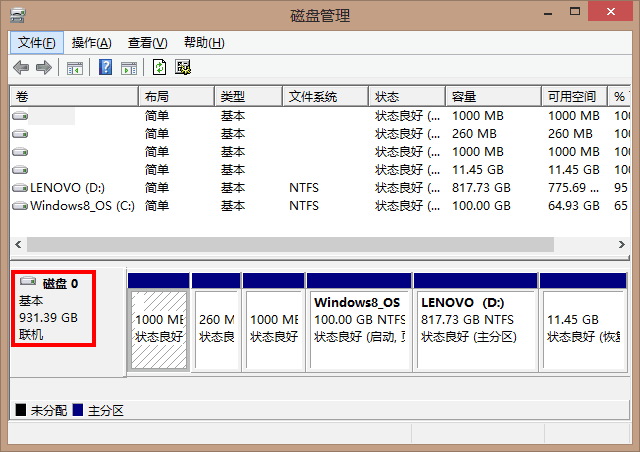Click the volume list horizontal scrollbar
This screenshot has height=452, width=640.
click(x=290, y=244)
